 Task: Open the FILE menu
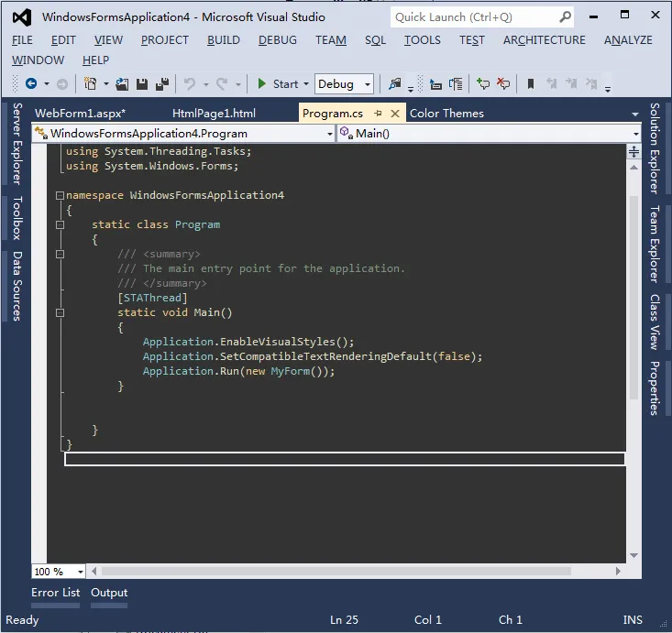click(x=22, y=40)
